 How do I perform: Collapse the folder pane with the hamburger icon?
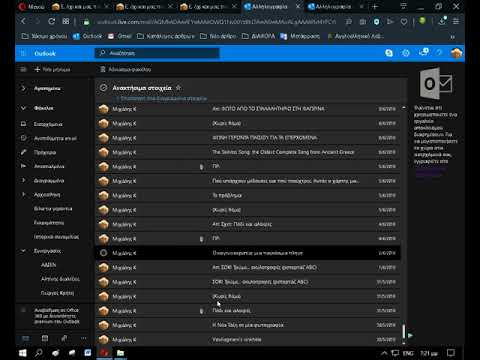click(23, 69)
